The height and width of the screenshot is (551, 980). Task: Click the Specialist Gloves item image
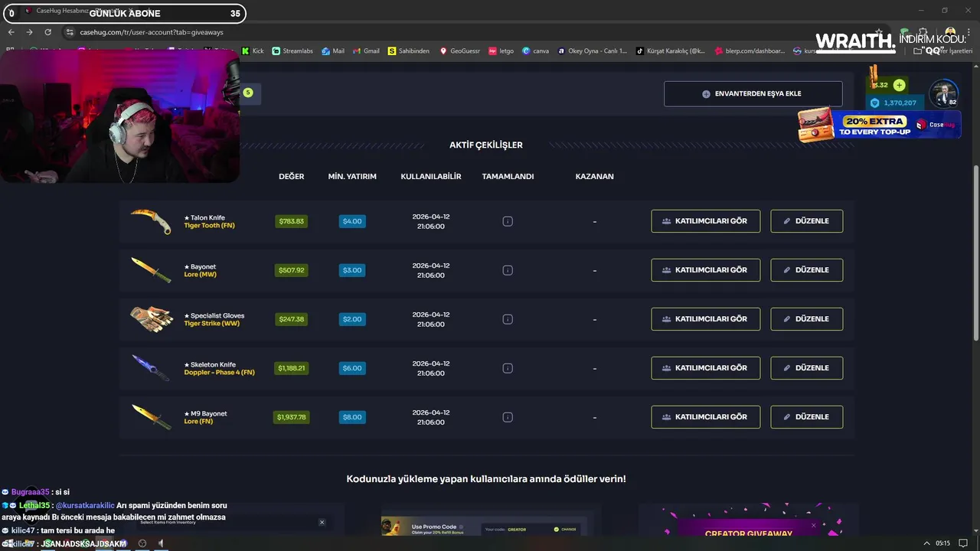(x=151, y=319)
